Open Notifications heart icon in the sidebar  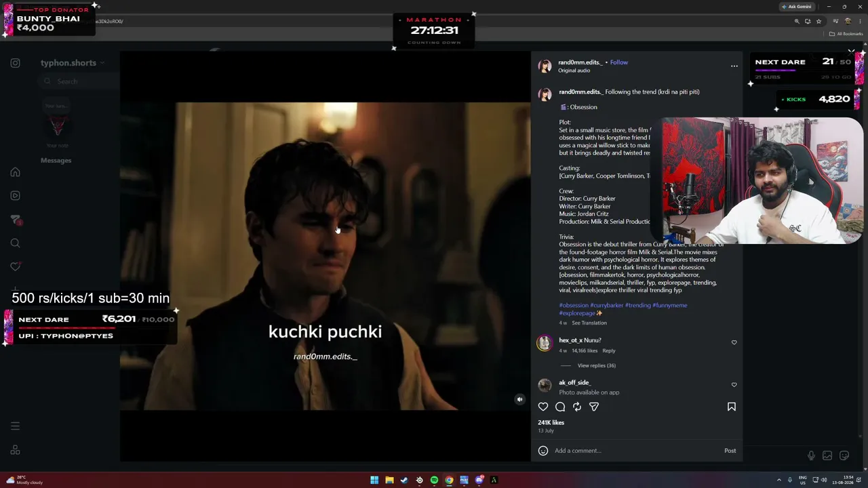[x=15, y=267]
